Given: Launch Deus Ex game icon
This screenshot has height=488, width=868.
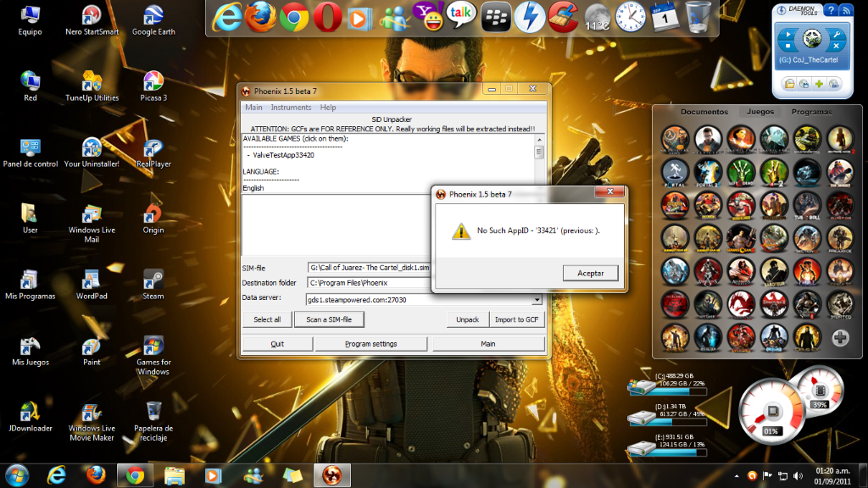Looking at the screenshot, I should point(807,338).
